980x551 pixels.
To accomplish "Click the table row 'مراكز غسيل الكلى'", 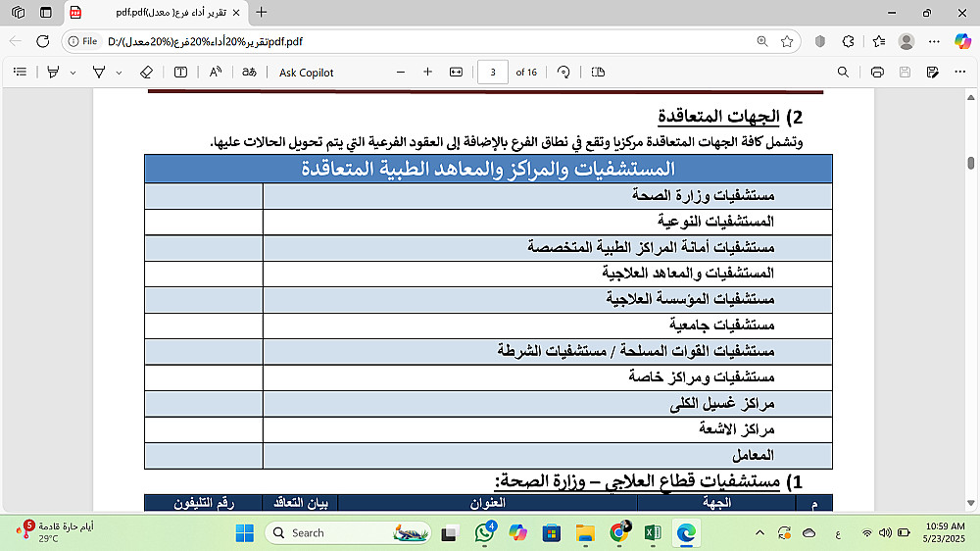I will coord(488,404).
